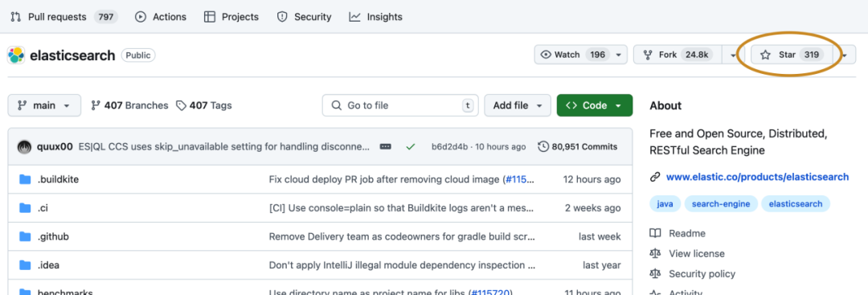
Task: Open the Actions tab
Action: coord(161,17)
